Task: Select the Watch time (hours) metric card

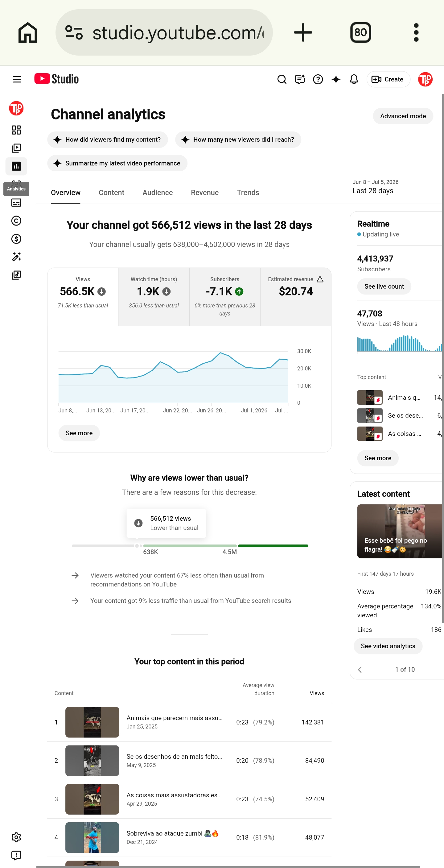Action: 154,297
